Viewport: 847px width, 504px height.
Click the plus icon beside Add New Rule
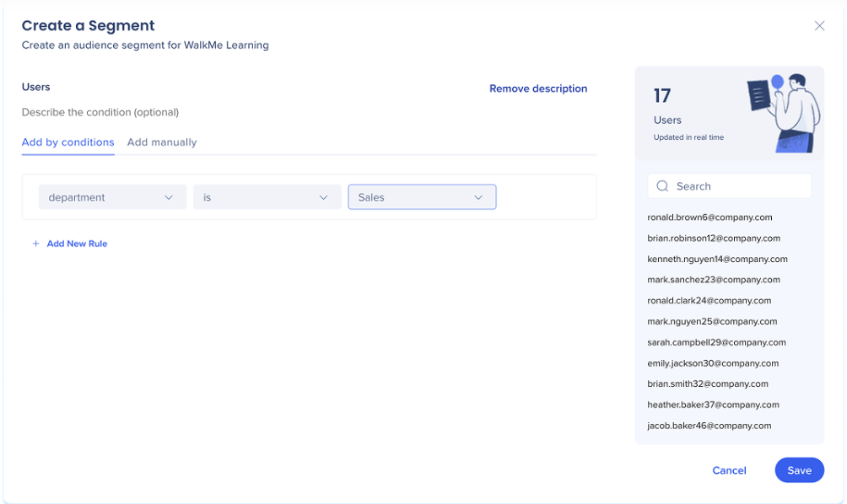(35, 244)
